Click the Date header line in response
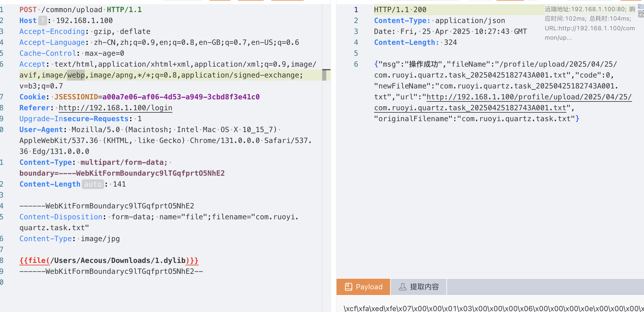Image resolution: width=644 pixels, height=312 pixels. point(450,32)
